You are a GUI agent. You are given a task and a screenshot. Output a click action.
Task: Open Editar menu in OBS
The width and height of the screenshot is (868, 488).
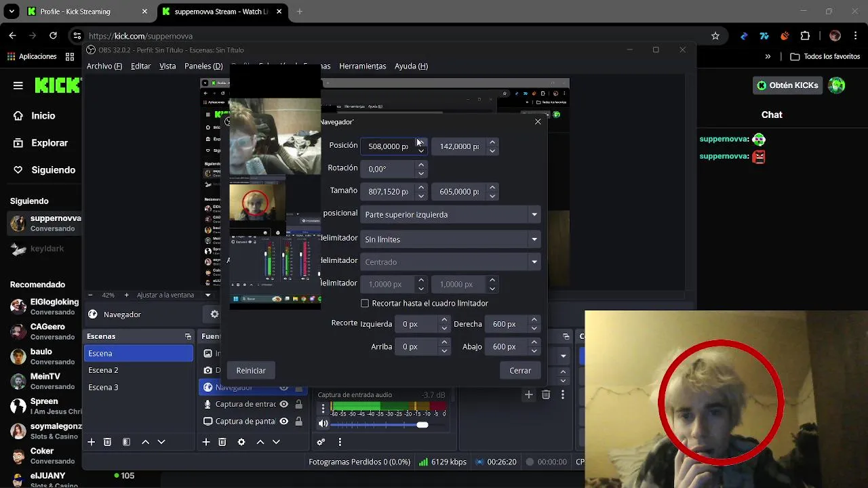click(x=140, y=66)
